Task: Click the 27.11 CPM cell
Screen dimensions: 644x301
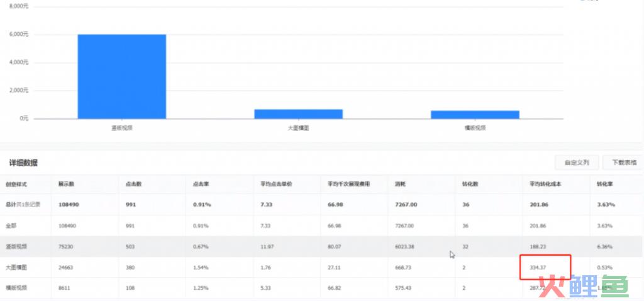Action: tap(335, 267)
